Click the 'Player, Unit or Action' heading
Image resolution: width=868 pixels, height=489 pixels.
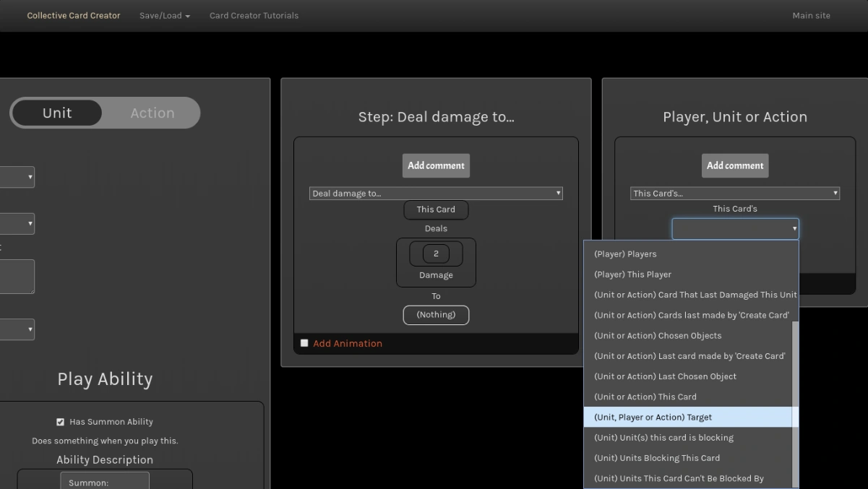(735, 117)
